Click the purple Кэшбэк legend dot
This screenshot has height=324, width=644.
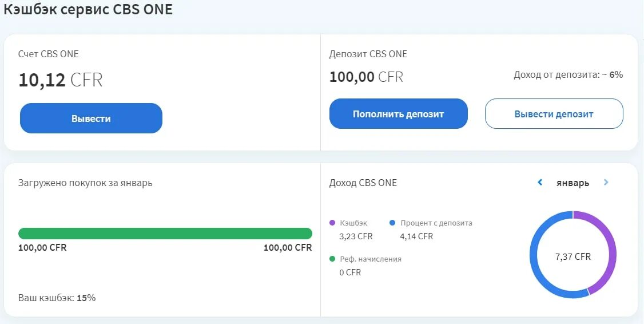pos(332,223)
